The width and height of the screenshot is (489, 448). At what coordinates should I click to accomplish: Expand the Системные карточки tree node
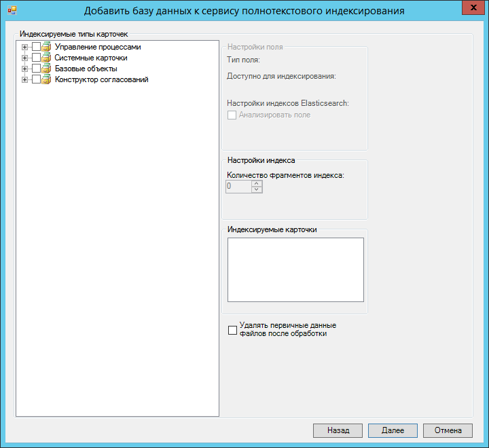[25, 58]
